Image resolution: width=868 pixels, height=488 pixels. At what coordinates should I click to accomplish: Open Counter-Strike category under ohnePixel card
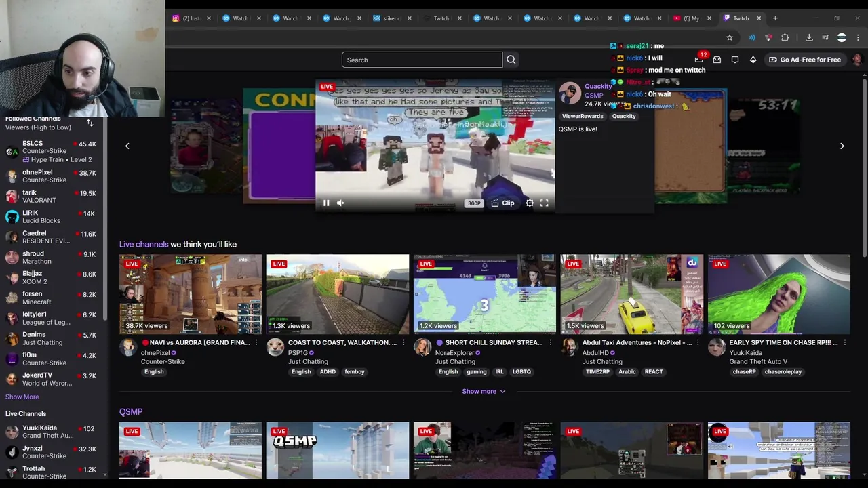(163, 362)
